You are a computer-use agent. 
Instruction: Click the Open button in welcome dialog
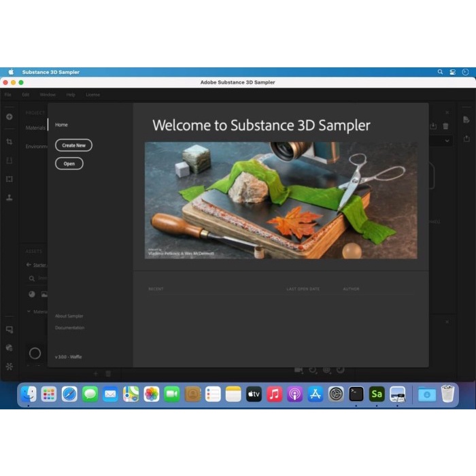(69, 164)
